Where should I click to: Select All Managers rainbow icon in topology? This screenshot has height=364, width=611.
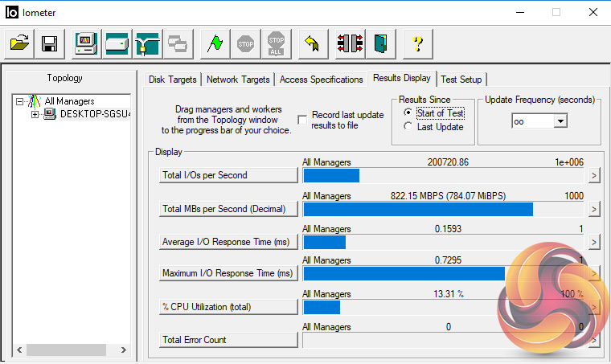pyautogui.click(x=35, y=101)
